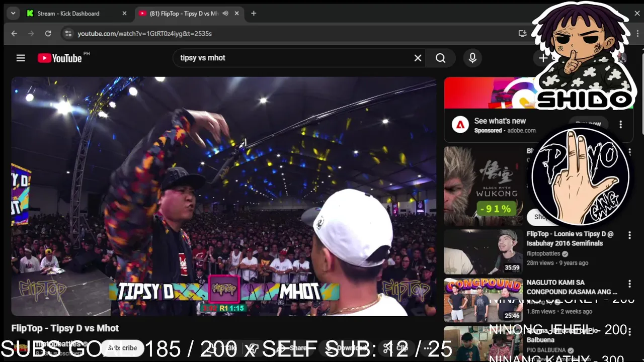
Task: Go to the YouTube home logo
Action: tap(59, 58)
